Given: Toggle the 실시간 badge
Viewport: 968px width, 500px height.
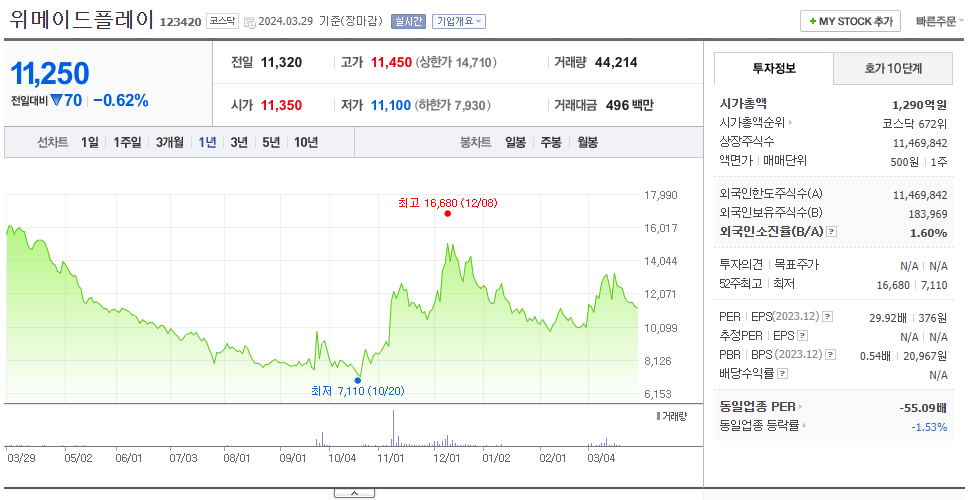Looking at the screenshot, I should click(408, 21).
